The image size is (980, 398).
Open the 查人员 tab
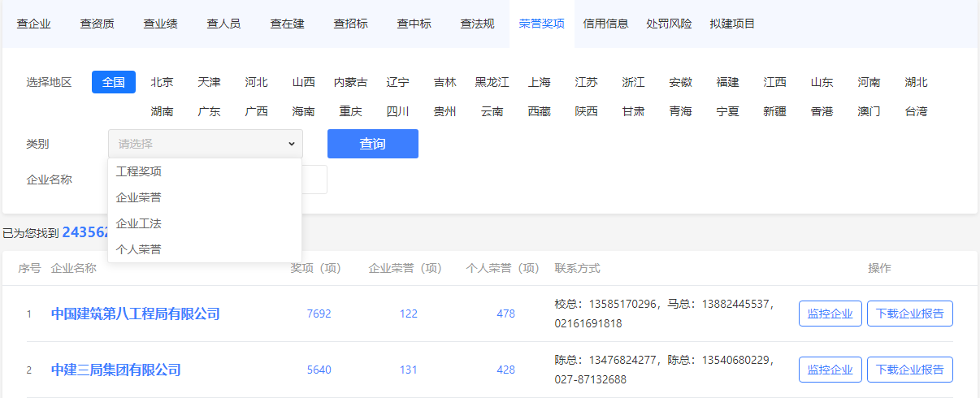tap(224, 24)
